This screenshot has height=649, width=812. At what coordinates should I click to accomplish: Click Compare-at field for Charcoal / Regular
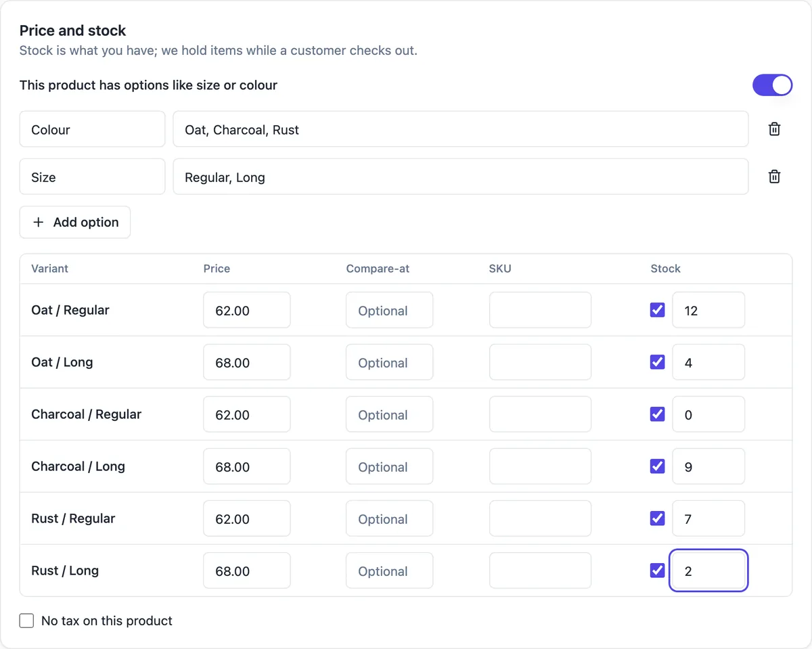coord(390,414)
